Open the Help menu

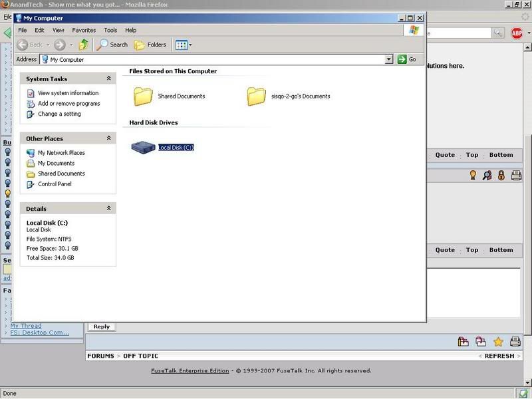pos(130,30)
